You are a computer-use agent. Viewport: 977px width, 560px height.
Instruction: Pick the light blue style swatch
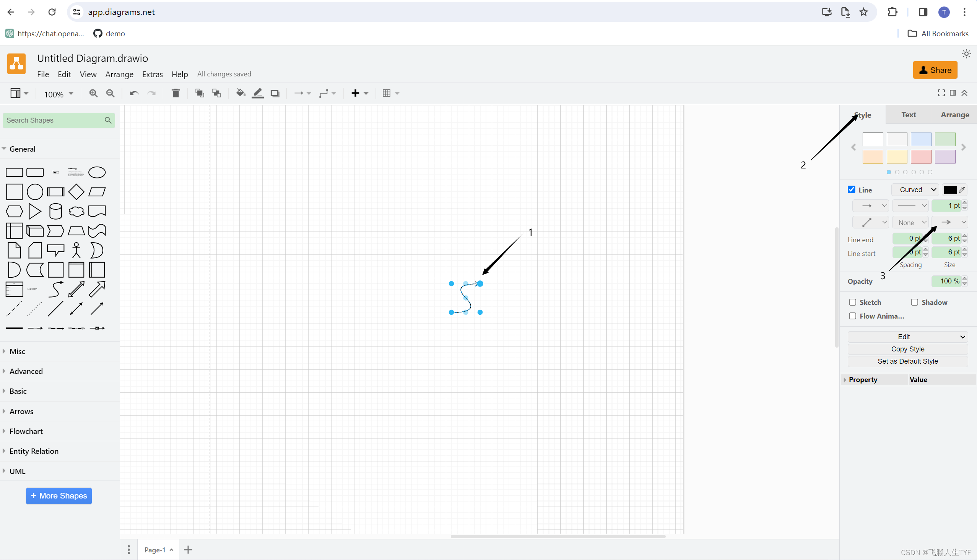coord(921,139)
